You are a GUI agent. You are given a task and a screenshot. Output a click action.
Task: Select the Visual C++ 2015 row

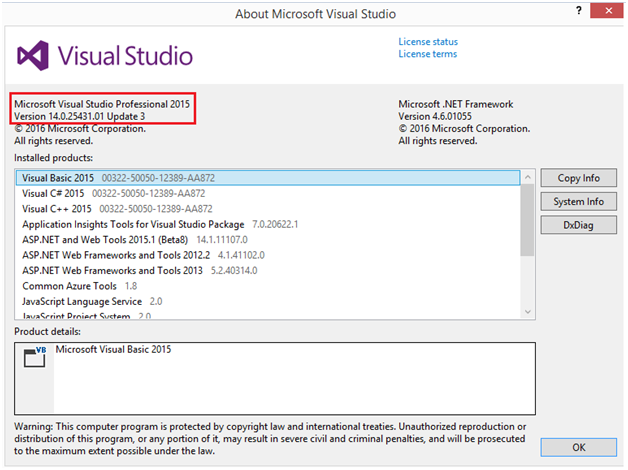pos(268,209)
